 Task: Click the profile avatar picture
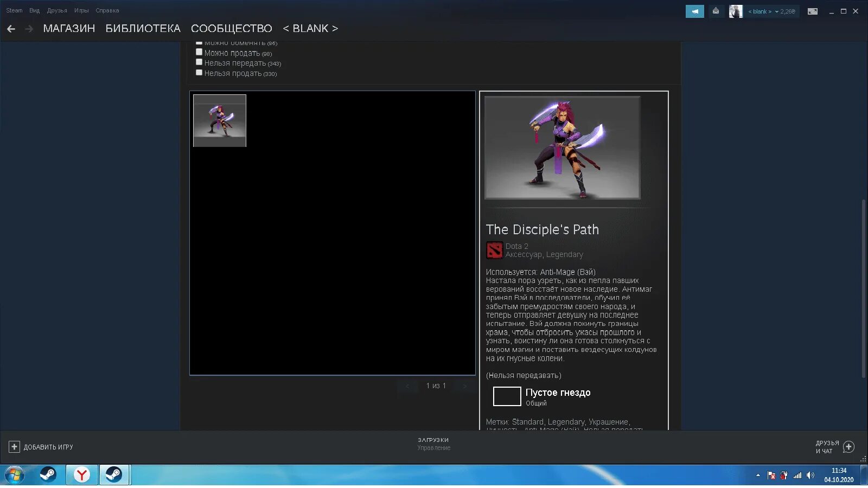(x=736, y=11)
